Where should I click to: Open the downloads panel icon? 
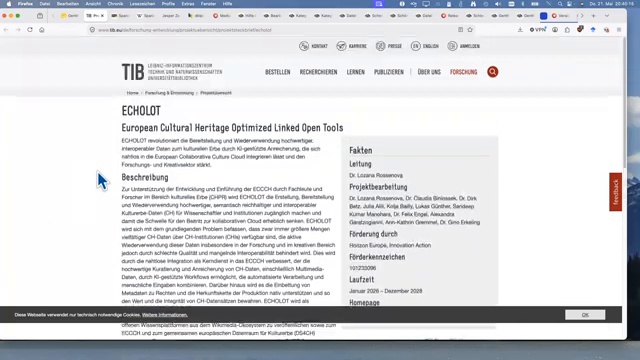coord(520,30)
